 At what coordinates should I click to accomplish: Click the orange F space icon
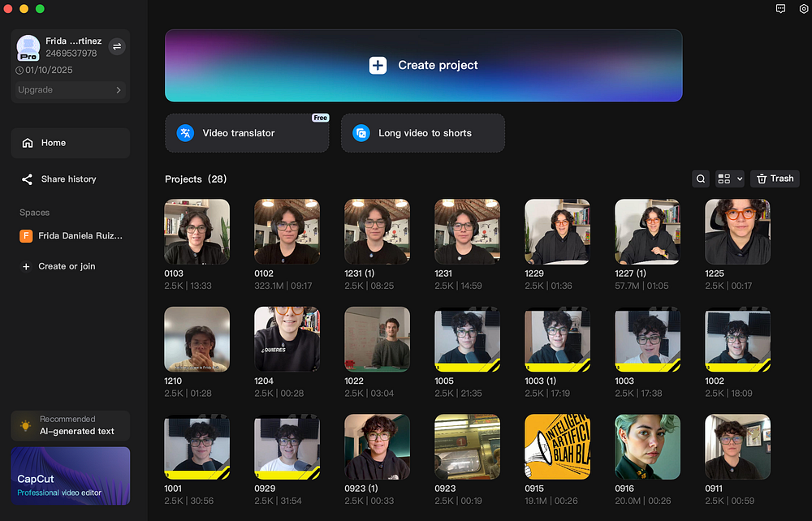click(x=26, y=236)
